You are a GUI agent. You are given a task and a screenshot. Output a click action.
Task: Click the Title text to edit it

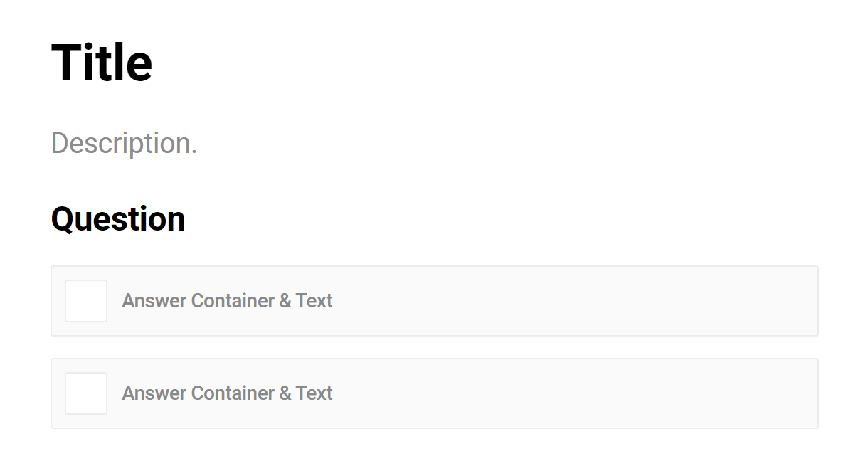[x=101, y=62]
